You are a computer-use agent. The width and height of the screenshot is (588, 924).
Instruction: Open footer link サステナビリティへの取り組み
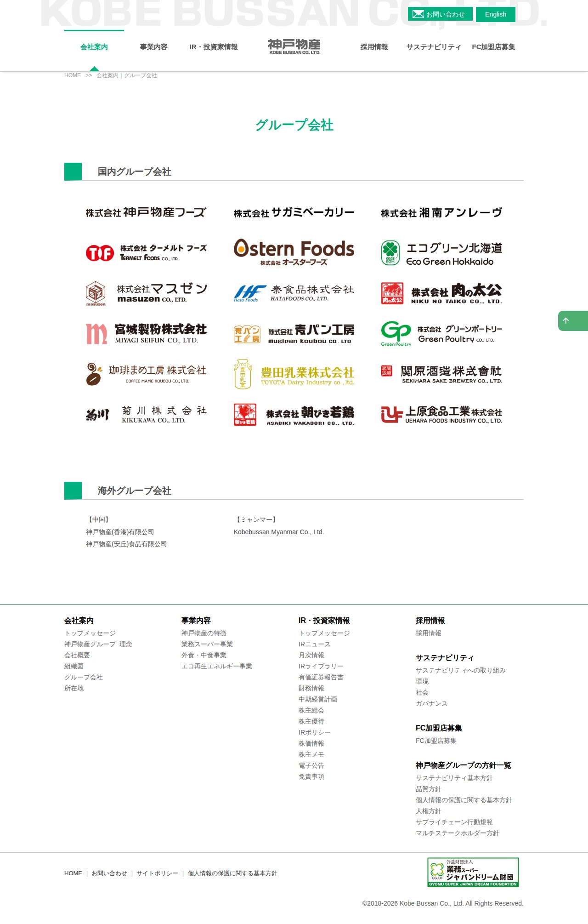461,670
